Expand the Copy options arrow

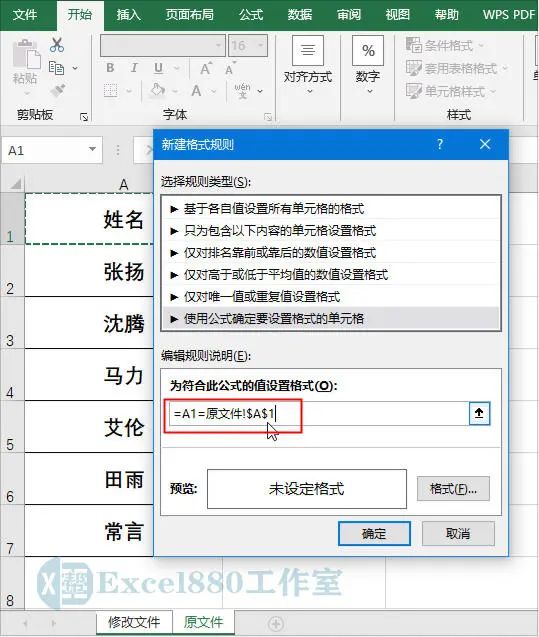(x=75, y=68)
